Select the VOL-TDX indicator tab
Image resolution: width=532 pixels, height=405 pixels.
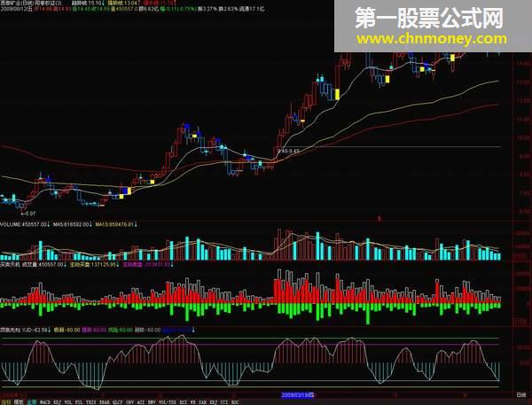(x=168, y=402)
